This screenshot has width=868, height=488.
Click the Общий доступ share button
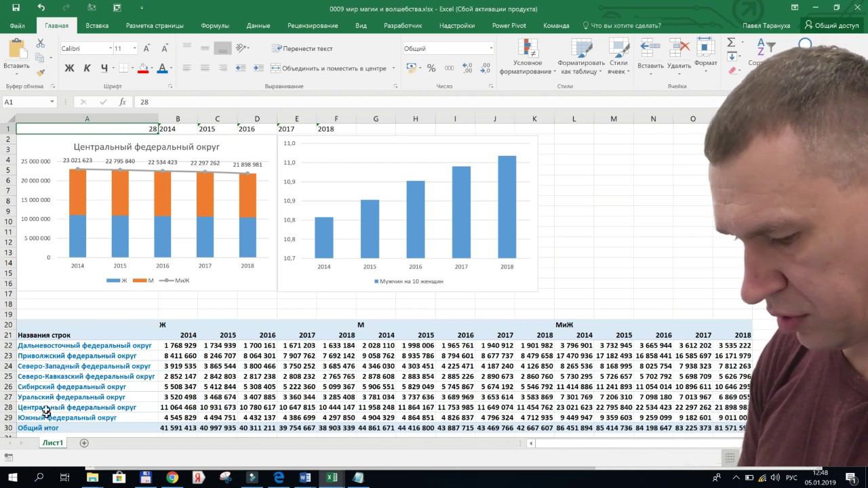click(831, 26)
